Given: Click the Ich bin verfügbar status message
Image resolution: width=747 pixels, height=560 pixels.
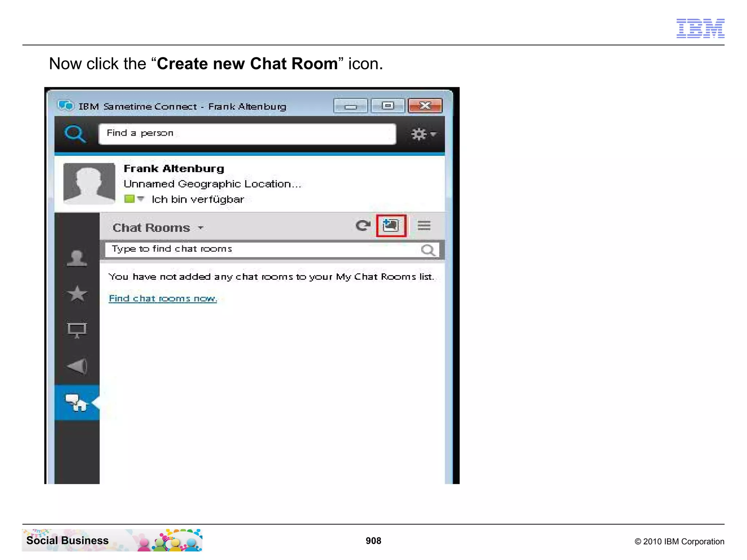Looking at the screenshot, I should [198, 199].
